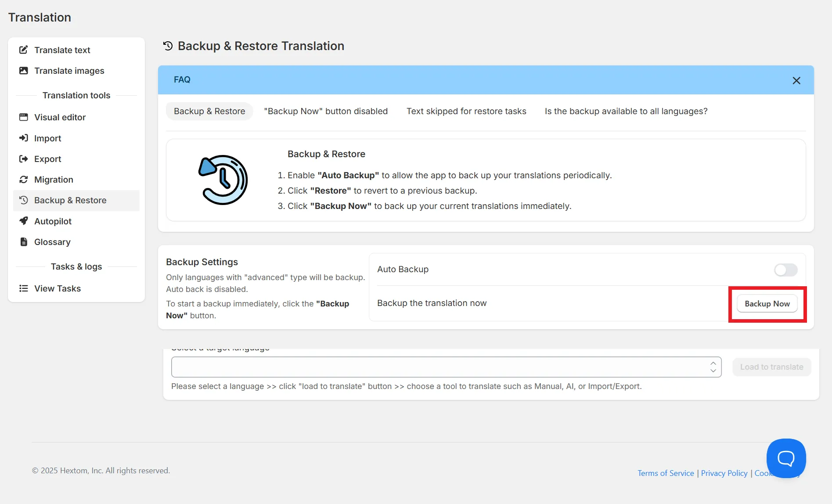Click the Migration sync icon
The width and height of the screenshot is (832, 504).
[x=24, y=180]
